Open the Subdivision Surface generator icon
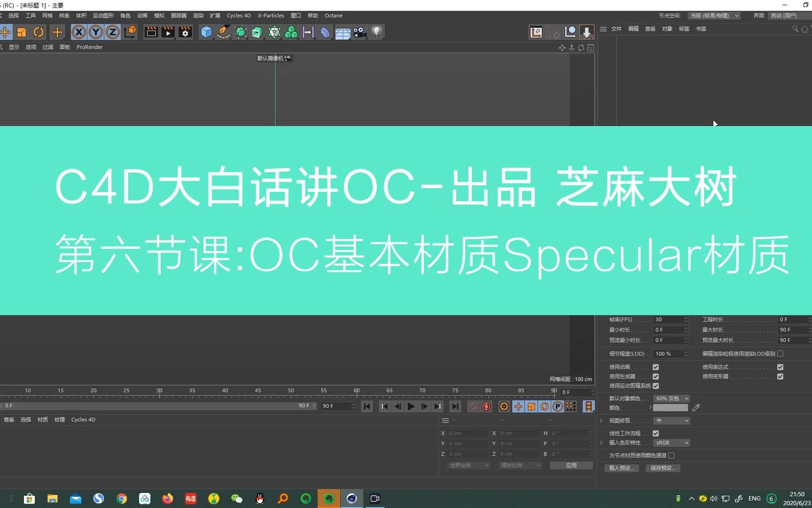The width and height of the screenshot is (812, 508). pos(241,32)
